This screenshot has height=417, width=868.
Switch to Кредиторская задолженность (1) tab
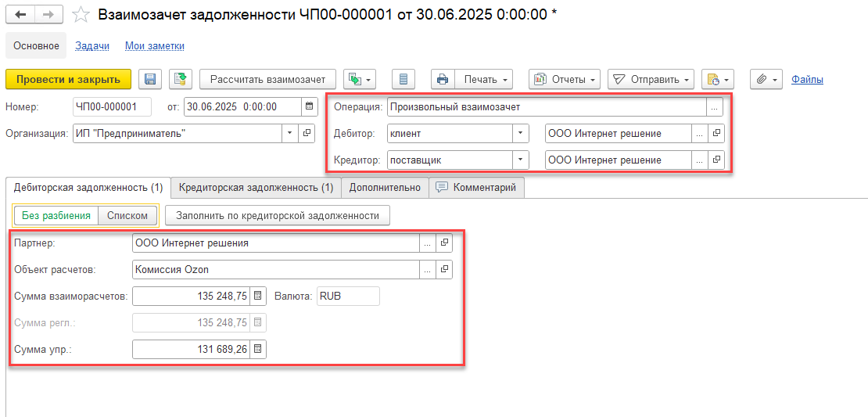[x=256, y=188]
